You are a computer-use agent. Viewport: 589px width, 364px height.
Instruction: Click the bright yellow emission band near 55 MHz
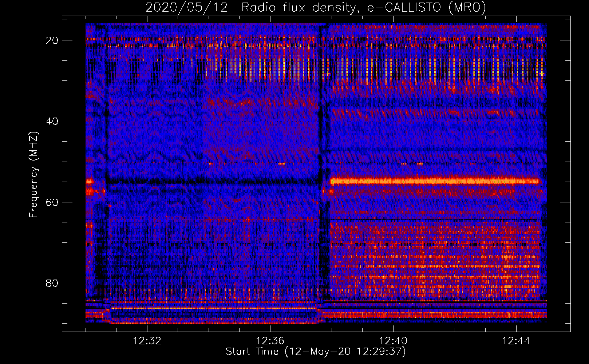click(x=435, y=181)
